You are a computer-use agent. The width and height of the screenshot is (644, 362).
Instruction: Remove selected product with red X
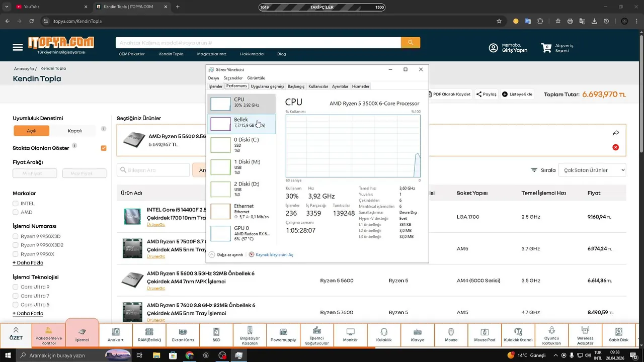tap(615, 147)
